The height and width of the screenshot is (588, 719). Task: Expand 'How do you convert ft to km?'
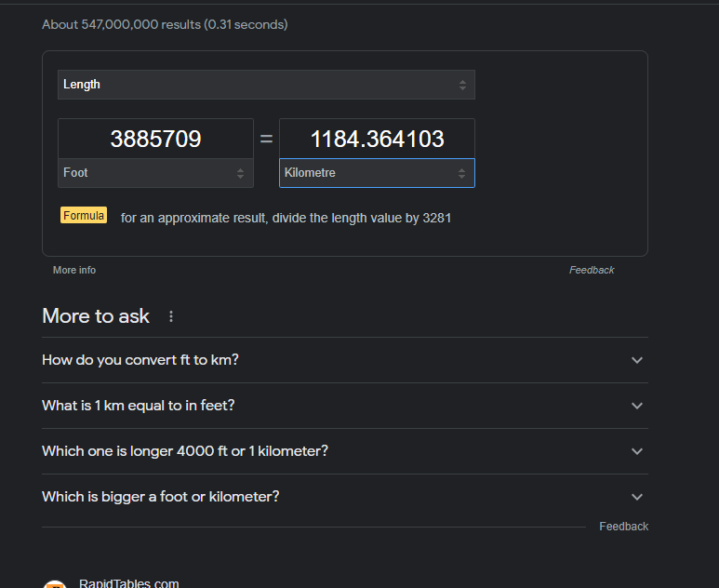(x=140, y=360)
